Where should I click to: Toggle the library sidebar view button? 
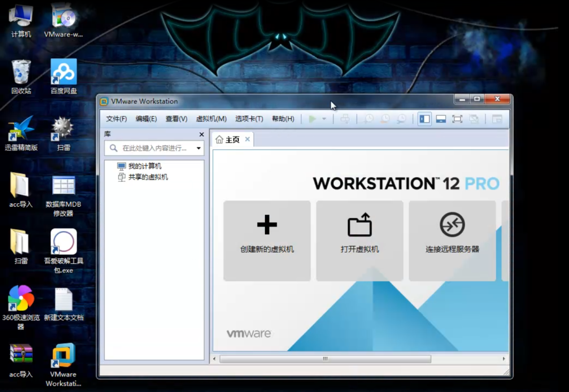point(424,119)
